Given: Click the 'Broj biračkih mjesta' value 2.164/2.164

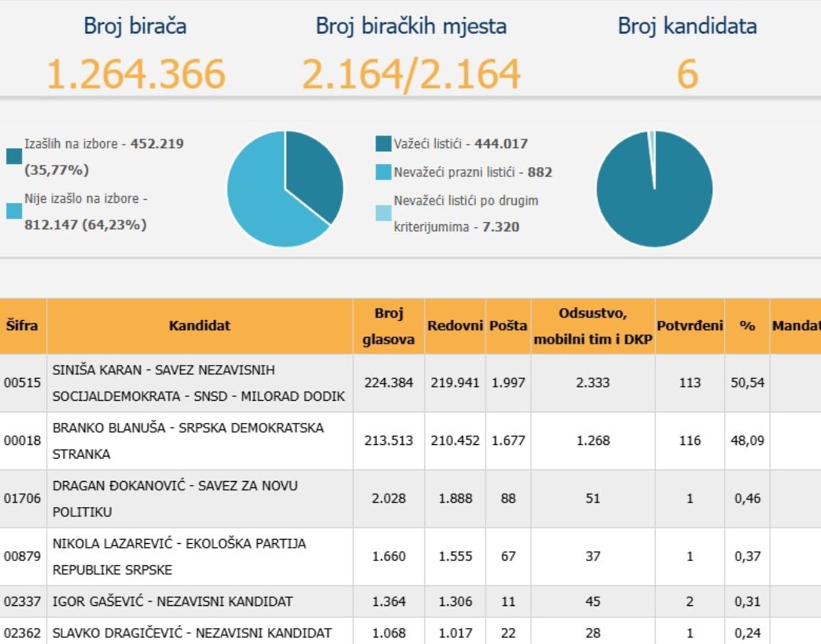Looking at the screenshot, I should click(411, 74).
